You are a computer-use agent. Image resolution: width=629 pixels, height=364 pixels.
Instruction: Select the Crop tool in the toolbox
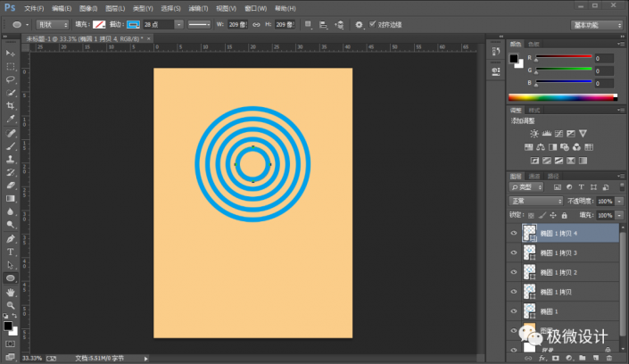[11, 105]
